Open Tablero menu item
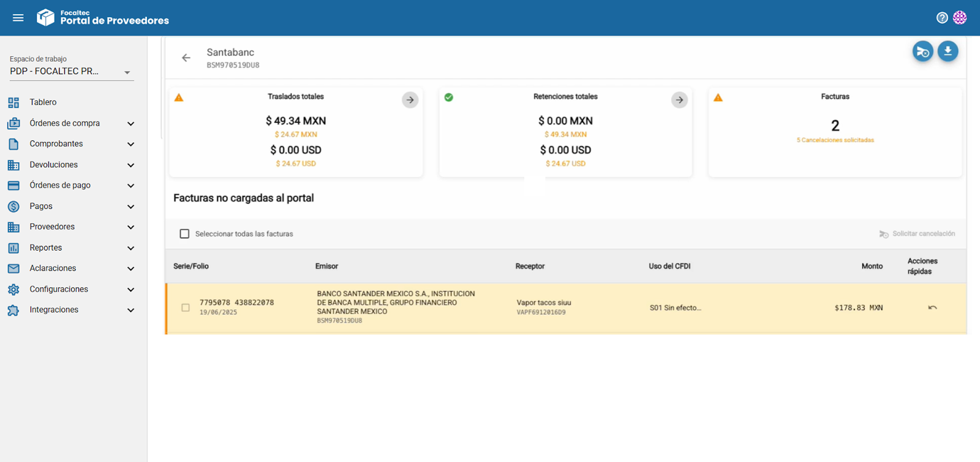 43,102
